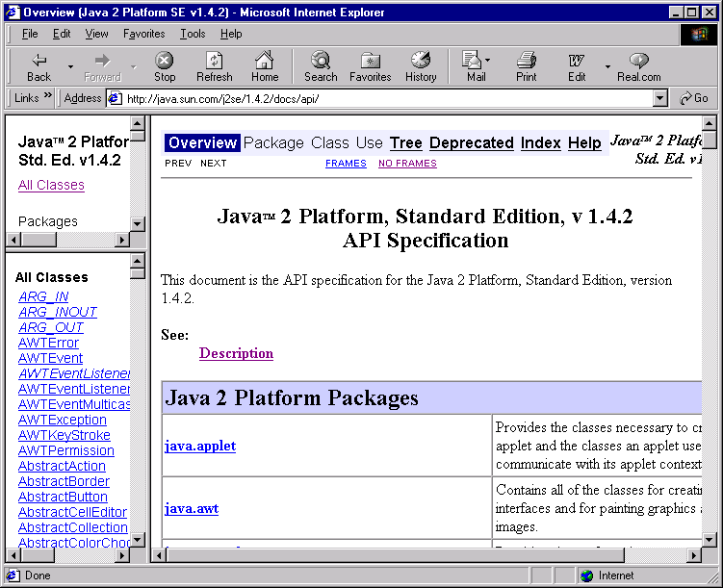Click the NO FRAMES link
The image size is (723, 588).
pyautogui.click(x=407, y=164)
